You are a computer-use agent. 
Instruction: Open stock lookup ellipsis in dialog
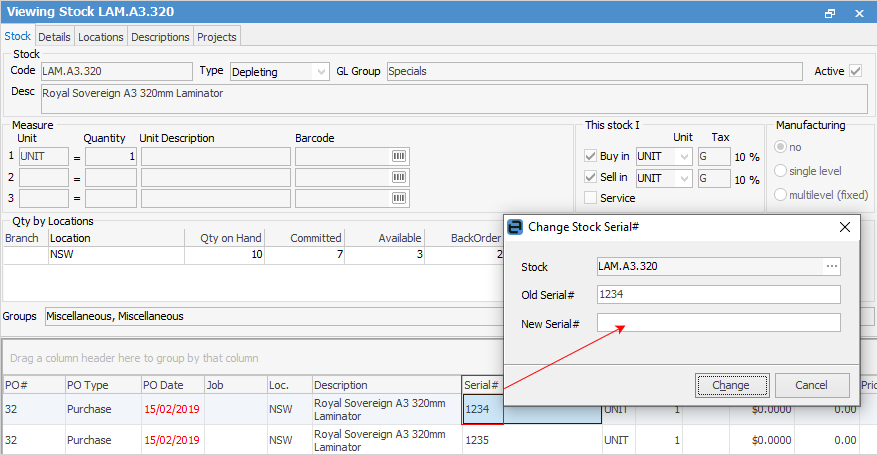[x=831, y=267]
